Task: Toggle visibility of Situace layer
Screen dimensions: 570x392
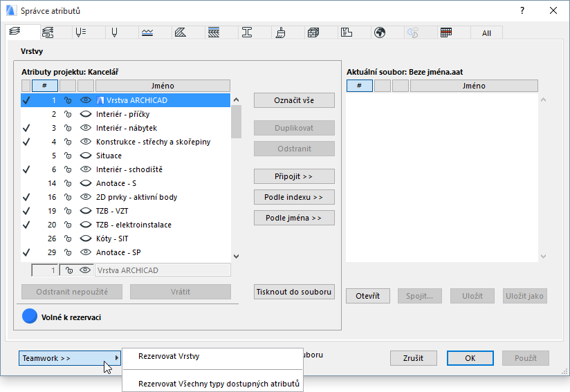Action: pyautogui.click(x=86, y=156)
